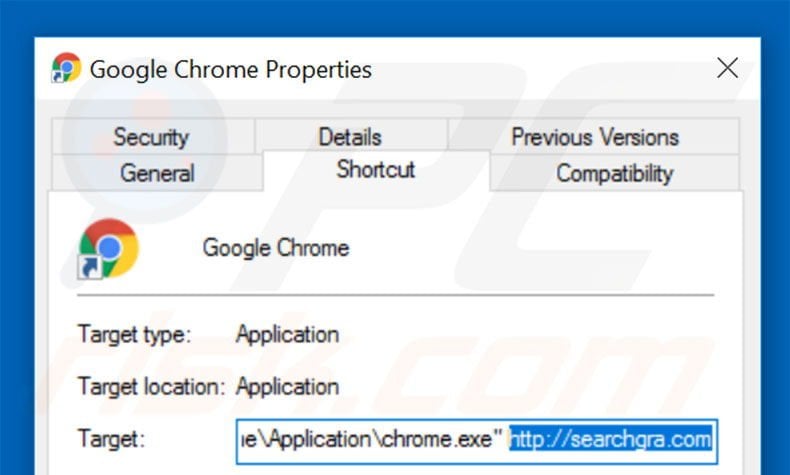Click the Google Chrome name text field
Viewport: 790px width, 475px height.
[x=276, y=248]
